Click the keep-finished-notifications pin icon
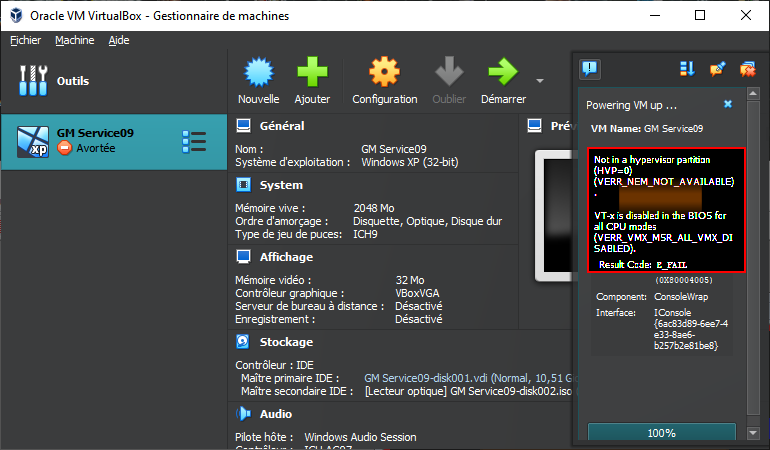Screen dimensions: 770x450 pos(717,69)
